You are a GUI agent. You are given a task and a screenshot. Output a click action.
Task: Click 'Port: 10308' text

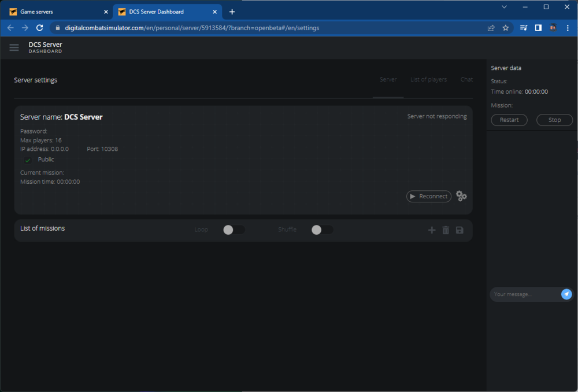[102, 149]
